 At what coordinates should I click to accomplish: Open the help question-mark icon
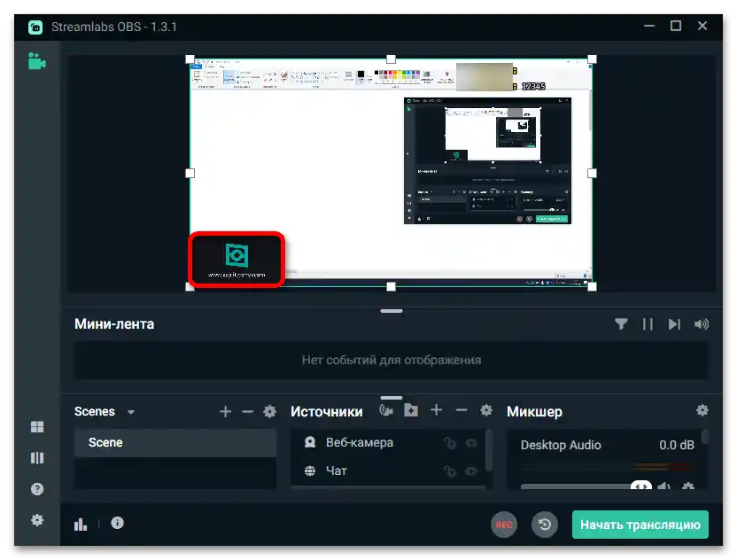[x=37, y=489]
